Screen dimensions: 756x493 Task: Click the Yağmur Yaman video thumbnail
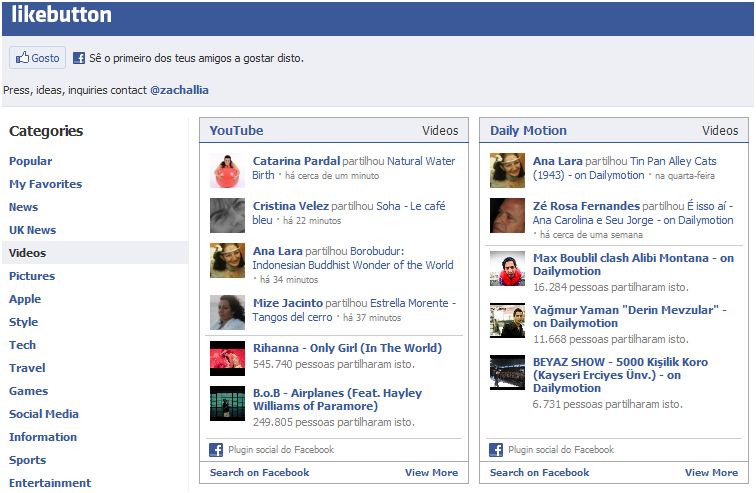point(507,320)
